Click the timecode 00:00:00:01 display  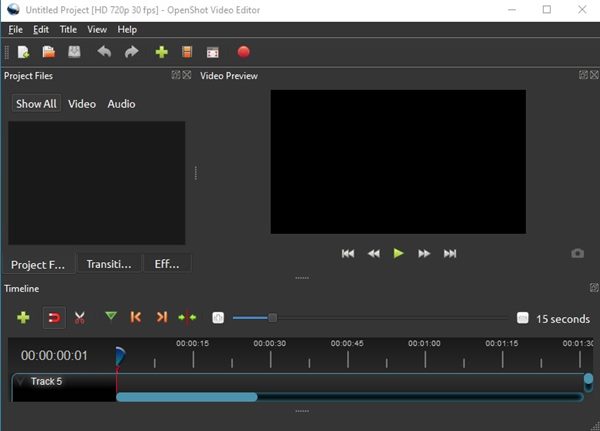pos(54,356)
